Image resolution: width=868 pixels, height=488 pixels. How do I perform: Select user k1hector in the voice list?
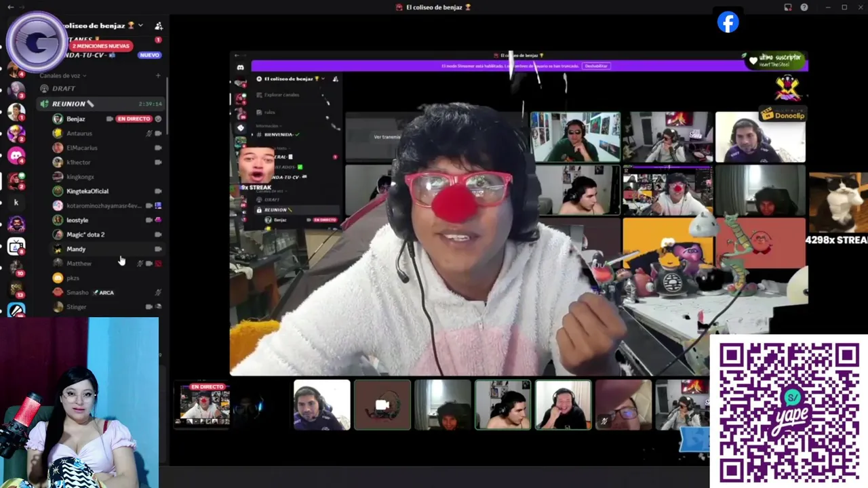(x=79, y=162)
